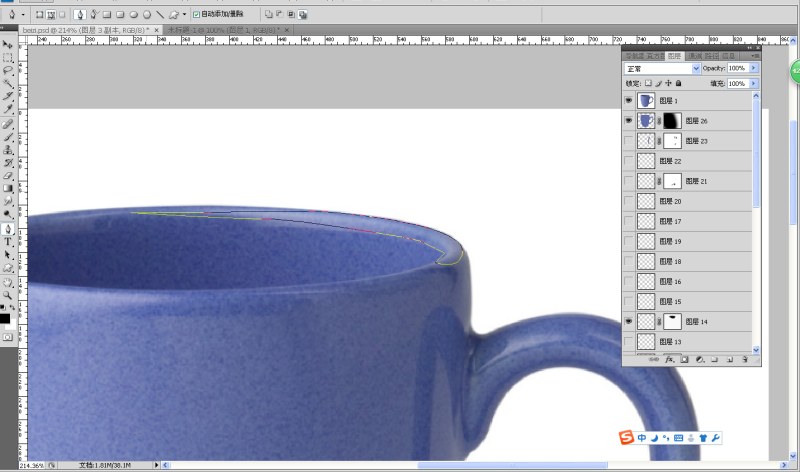The height and width of the screenshot is (472, 800).
Task: Open custom shape options arrow
Action: coord(185,15)
